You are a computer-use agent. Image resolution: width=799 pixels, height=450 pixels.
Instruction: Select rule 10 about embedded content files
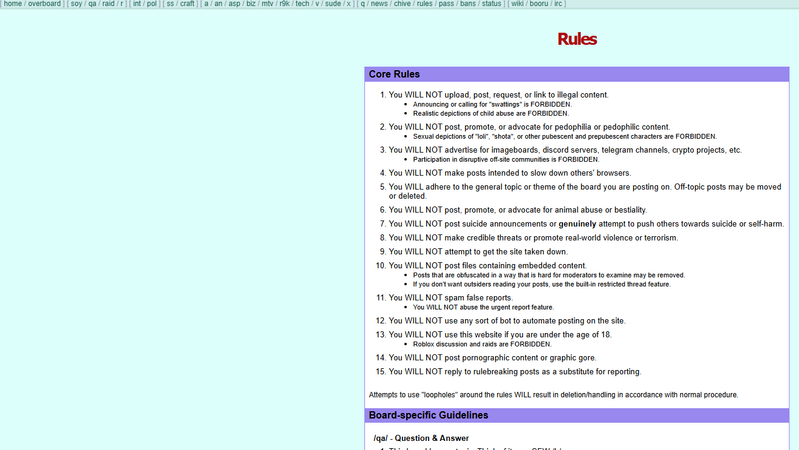pyautogui.click(x=488, y=266)
